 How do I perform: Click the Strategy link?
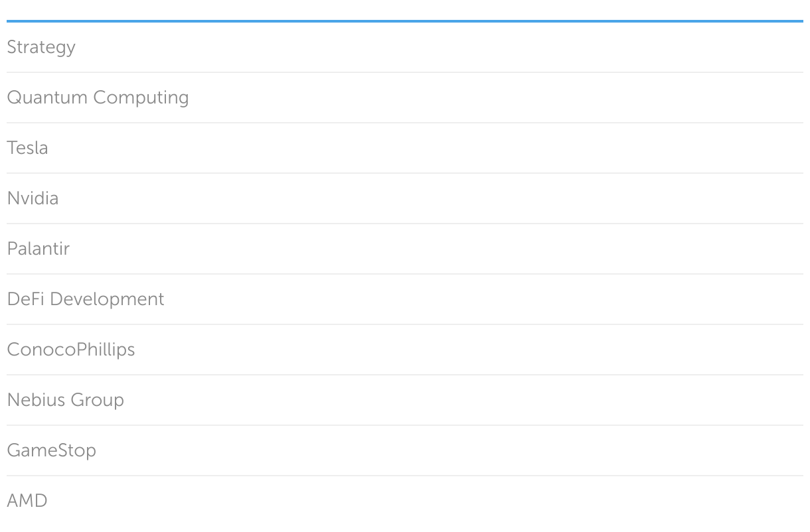click(x=41, y=48)
